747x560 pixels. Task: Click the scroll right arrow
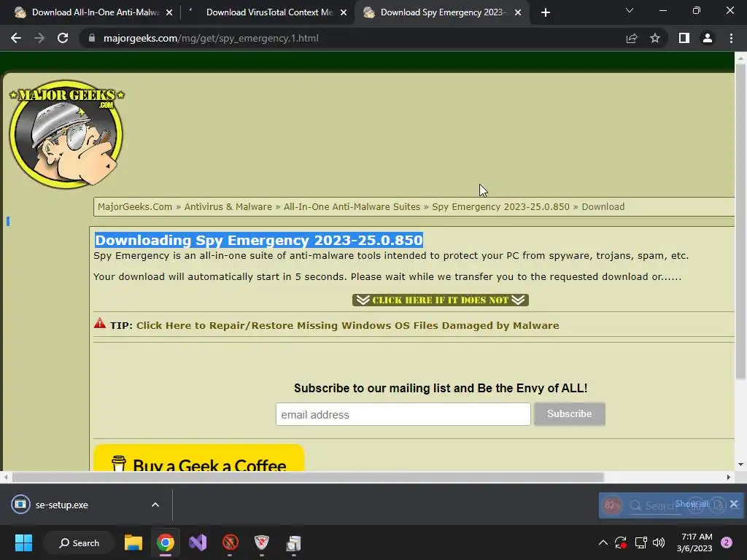click(729, 477)
